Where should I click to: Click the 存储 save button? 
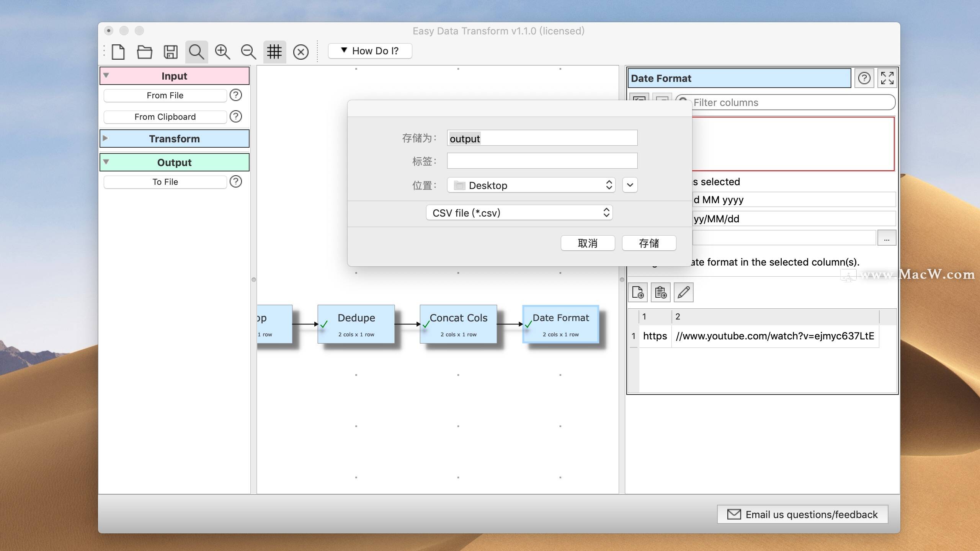coord(649,243)
